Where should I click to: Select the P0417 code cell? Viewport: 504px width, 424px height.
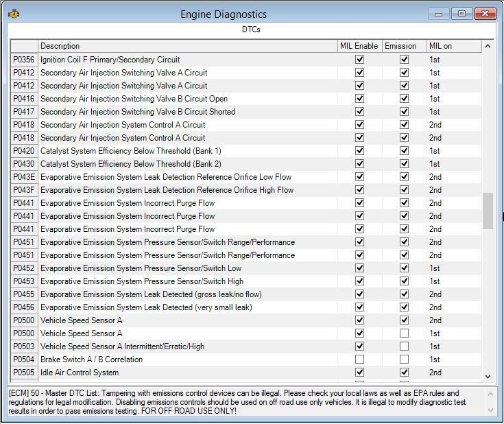(x=24, y=112)
